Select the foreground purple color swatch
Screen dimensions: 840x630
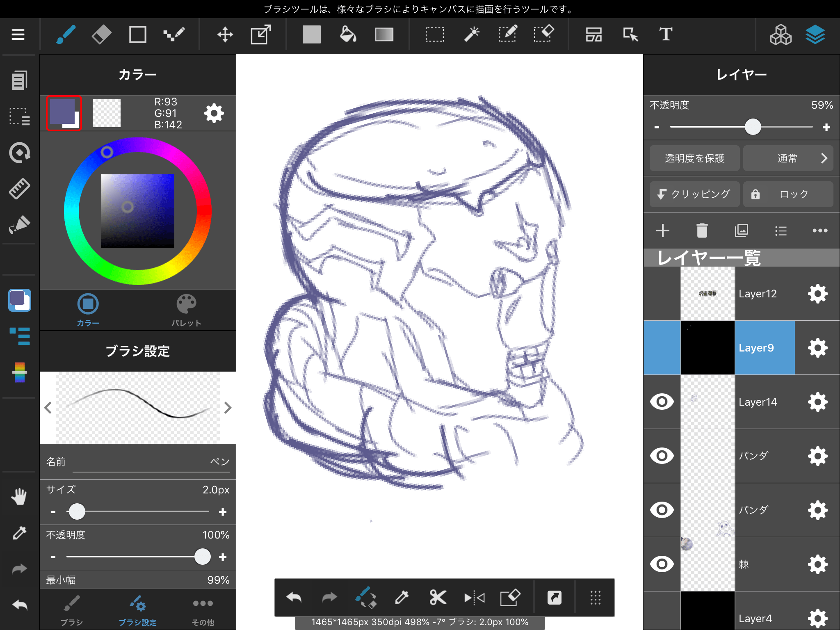click(x=63, y=112)
